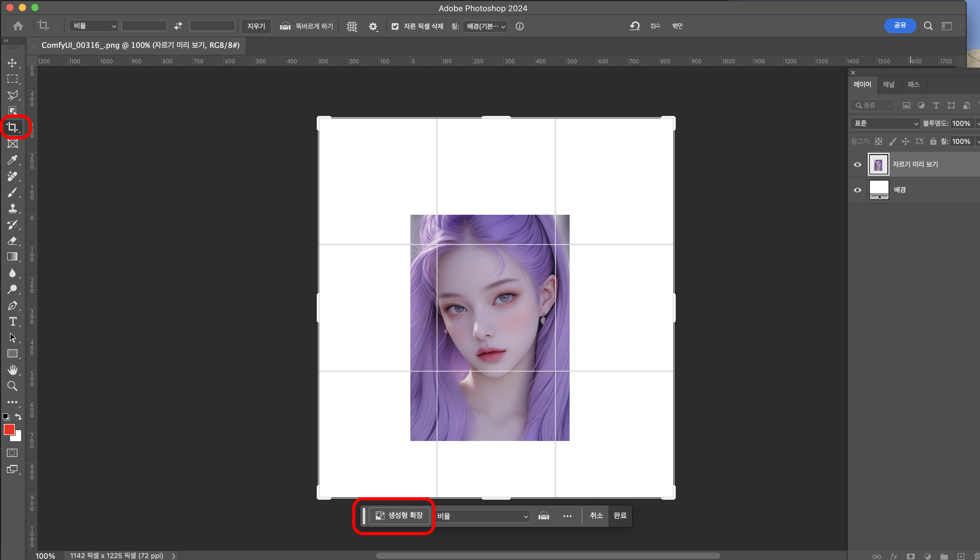Select the Gradient tool

[x=12, y=257]
